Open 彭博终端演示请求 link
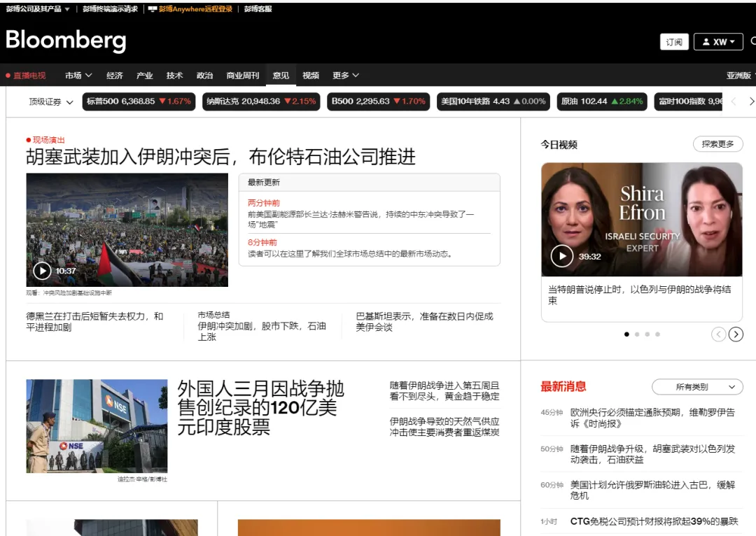 click(x=110, y=8)
